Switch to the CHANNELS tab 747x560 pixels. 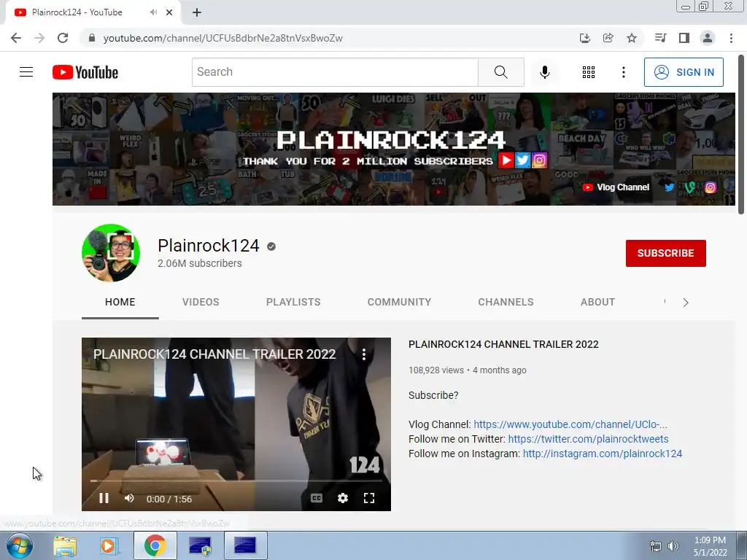506,302
